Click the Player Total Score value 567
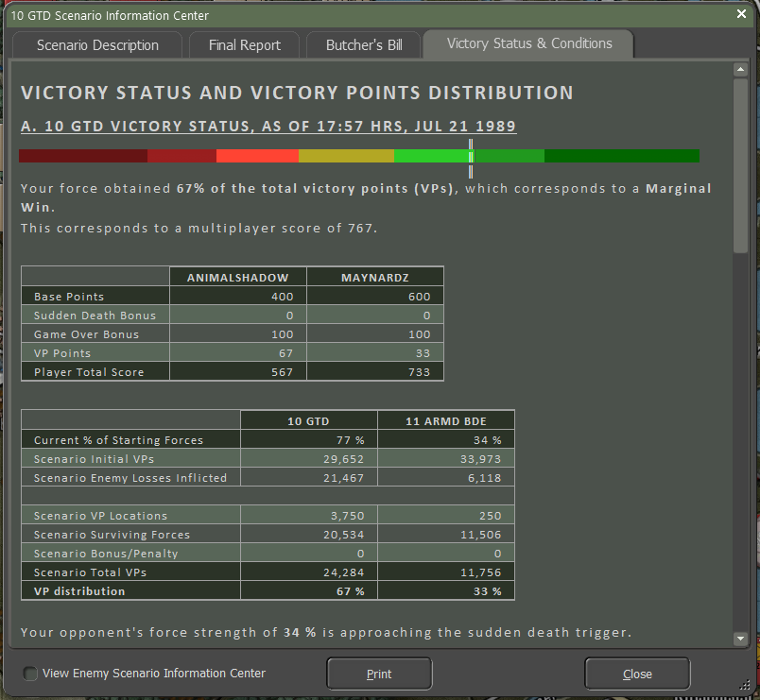This screenshot has width=760, height=700. coord(282,372)
